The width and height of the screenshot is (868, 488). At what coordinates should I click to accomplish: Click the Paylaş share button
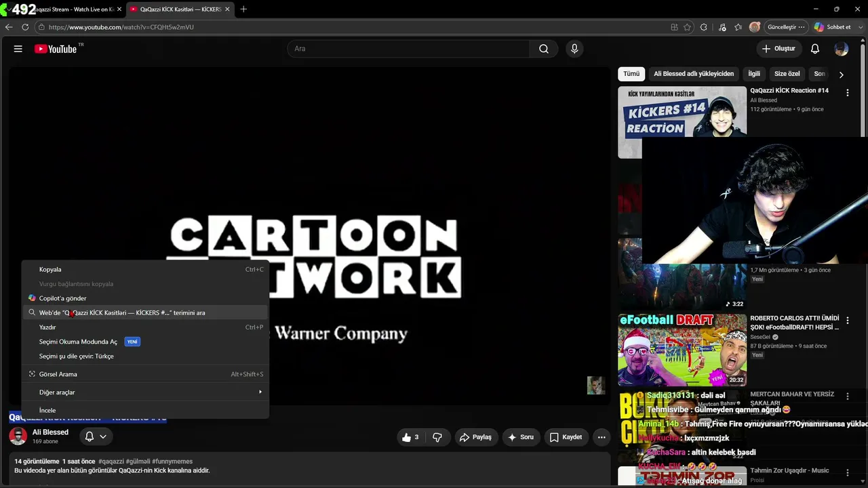tap(475, 437)
